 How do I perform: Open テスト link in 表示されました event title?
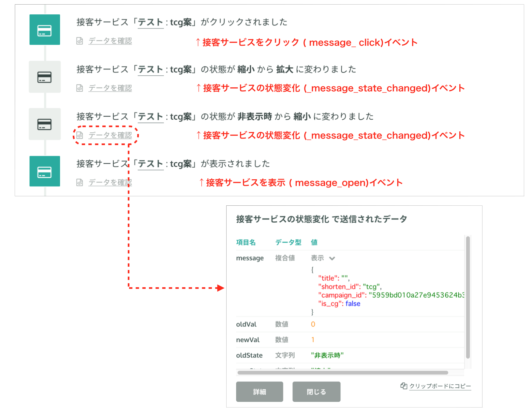pyautogui.click(x=151, y=164)
